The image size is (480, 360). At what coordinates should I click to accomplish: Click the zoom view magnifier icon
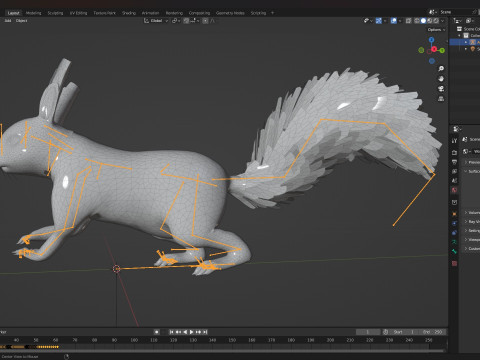click(x=441, y=69)
